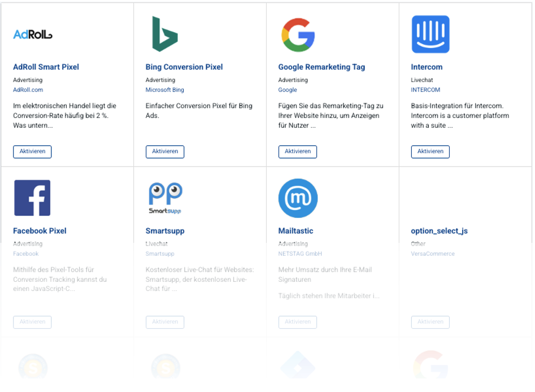Viewport: 535px width, 392px height.
Task: Click text 'Mehr Umsatz durch Ihre E-Mail Signaturen'
Action: 325,275
